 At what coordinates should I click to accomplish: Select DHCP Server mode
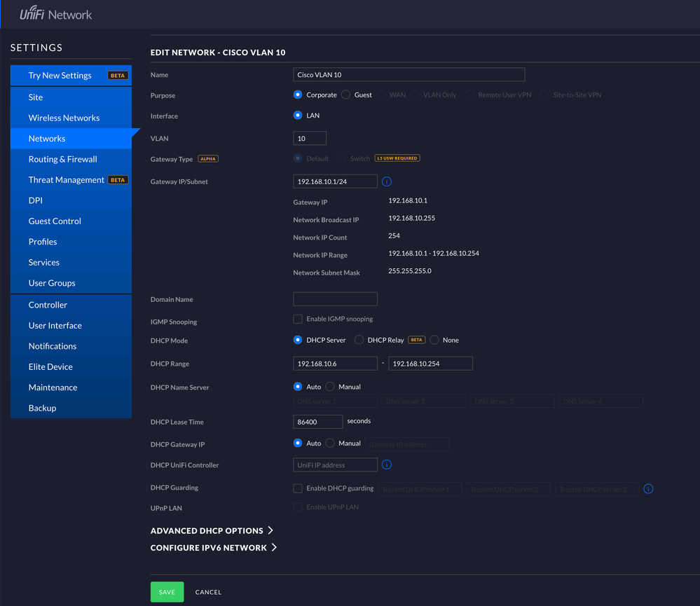coord(298,340)
